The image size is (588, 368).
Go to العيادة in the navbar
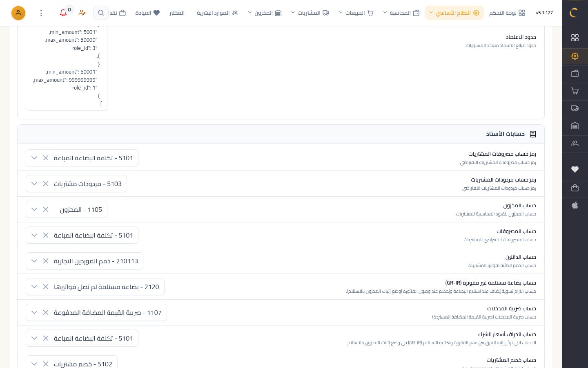(x=147, y=13)
